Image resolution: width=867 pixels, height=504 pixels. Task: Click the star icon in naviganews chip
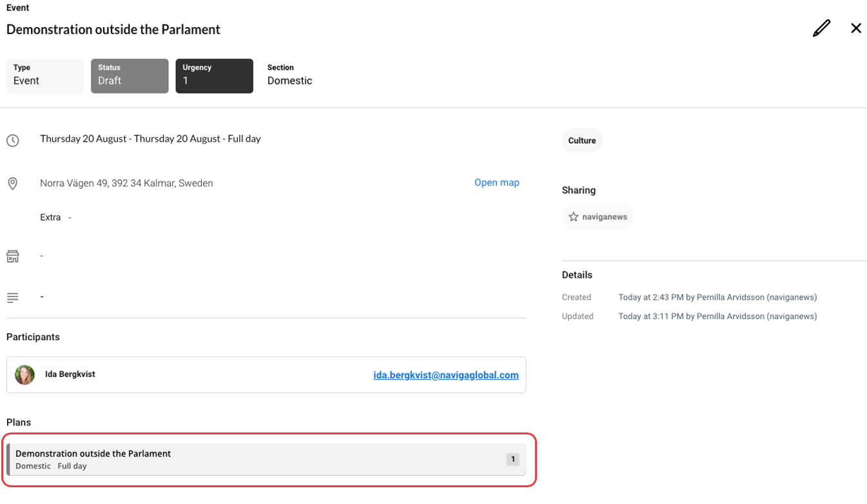coord(574,217)
